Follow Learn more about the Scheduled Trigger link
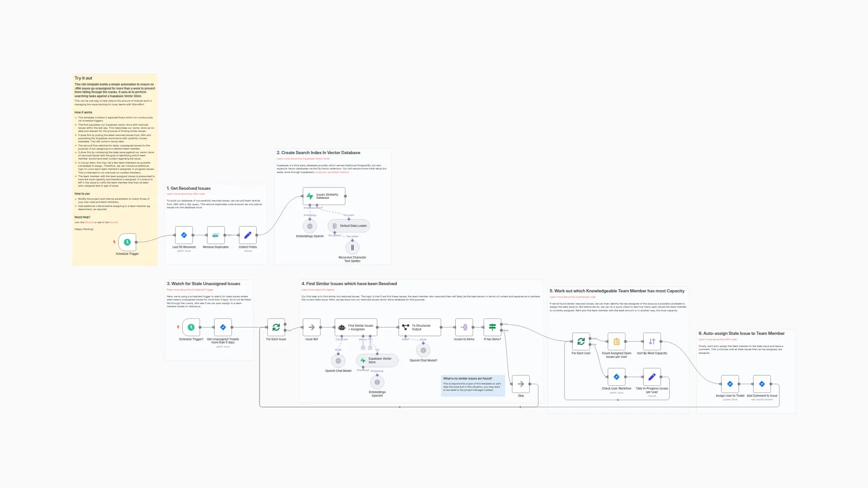 [x=190, y=290]
